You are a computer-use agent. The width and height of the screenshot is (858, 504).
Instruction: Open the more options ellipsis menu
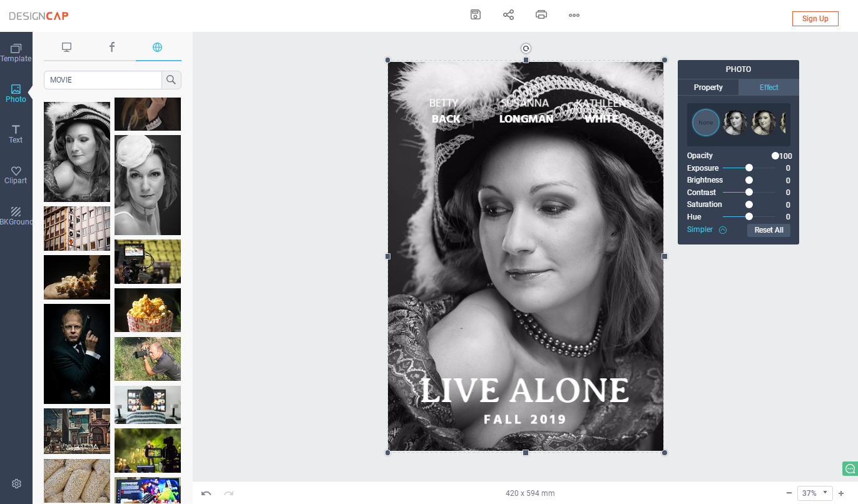pos(574,15)
